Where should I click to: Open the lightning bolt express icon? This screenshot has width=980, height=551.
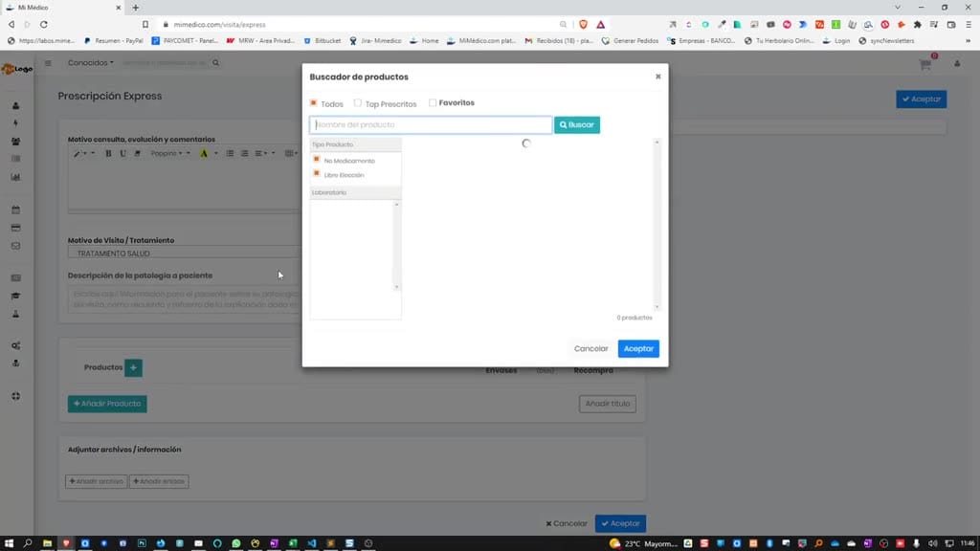(x=15, y=123)
